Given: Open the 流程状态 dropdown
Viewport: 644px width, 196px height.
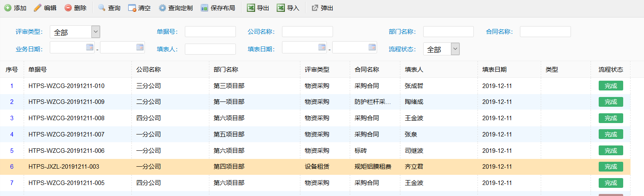Looking at the screenshot, I should 455,49.
